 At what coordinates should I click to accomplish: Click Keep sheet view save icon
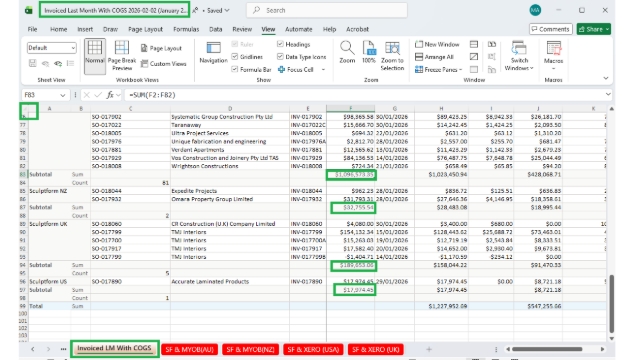click(x=33, y=63)
